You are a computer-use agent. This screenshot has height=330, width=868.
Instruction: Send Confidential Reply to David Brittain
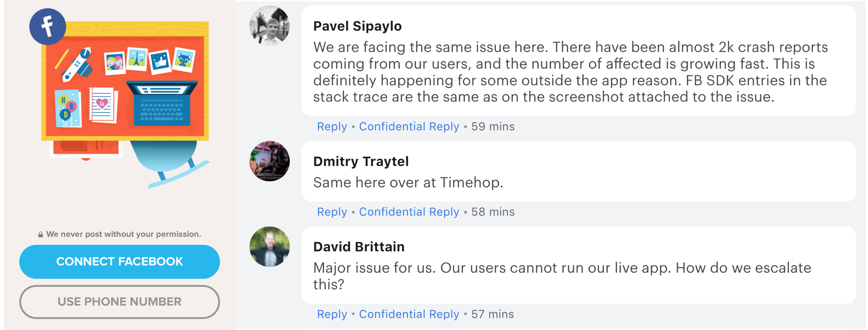pyautogui.click(x=409, y=314)
